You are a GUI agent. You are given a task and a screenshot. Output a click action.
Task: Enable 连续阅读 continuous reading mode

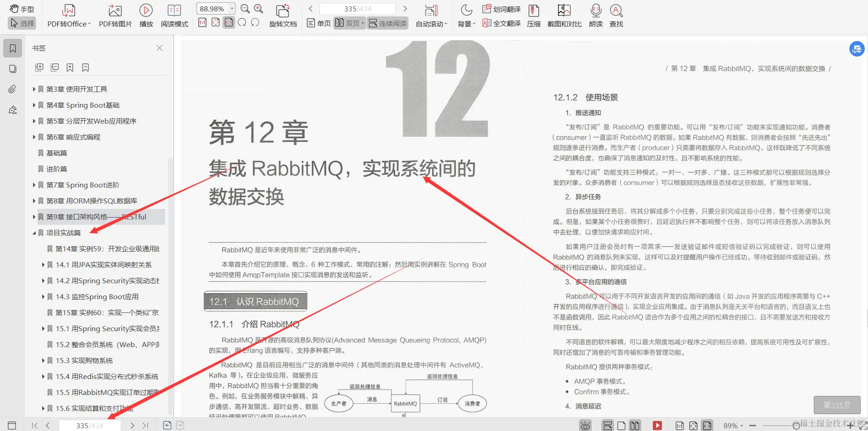387,23
